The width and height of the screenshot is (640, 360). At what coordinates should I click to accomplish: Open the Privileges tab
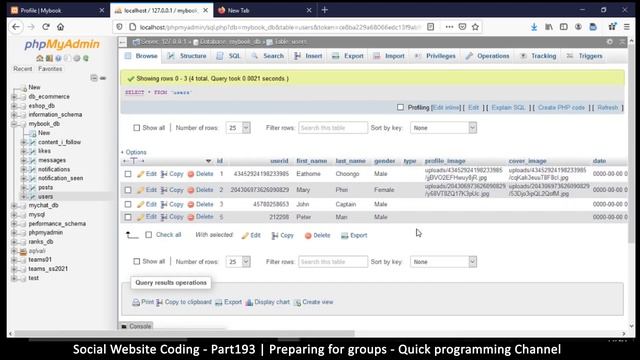pos(435,56)
